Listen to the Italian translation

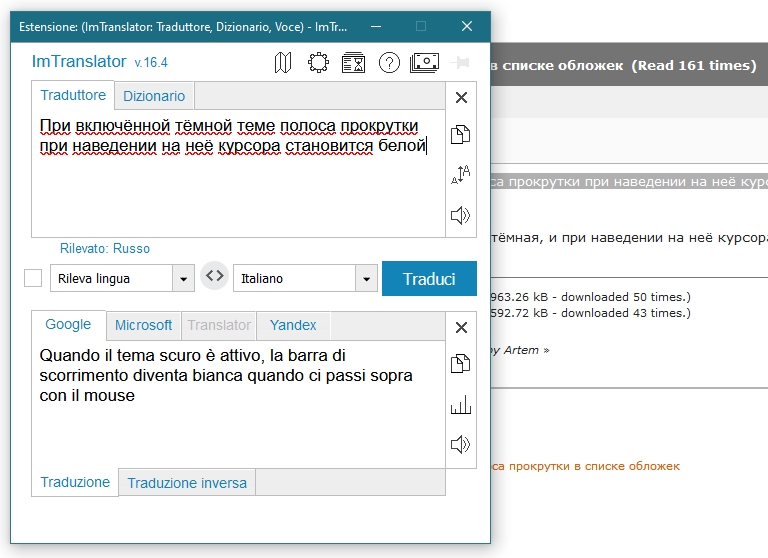[460, 444]
